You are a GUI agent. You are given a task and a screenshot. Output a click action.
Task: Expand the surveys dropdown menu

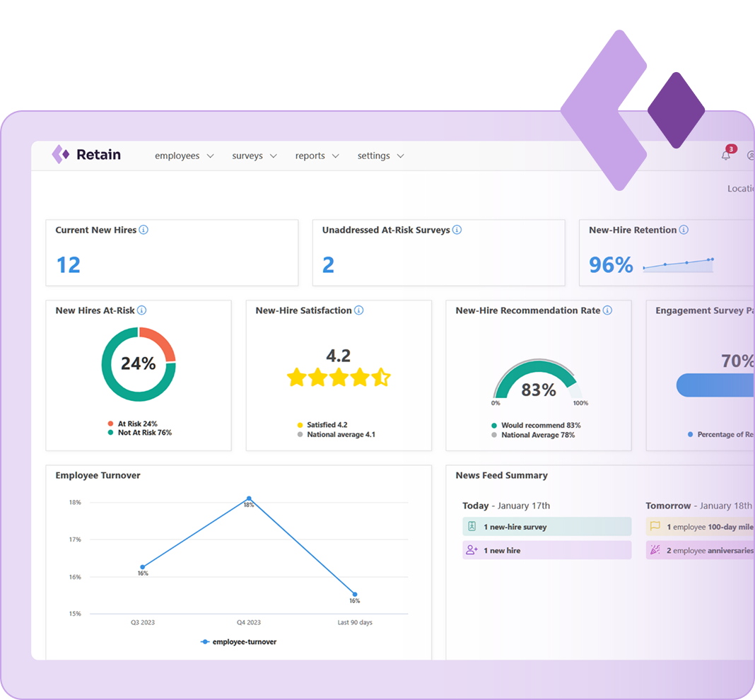tap(254, 156)
